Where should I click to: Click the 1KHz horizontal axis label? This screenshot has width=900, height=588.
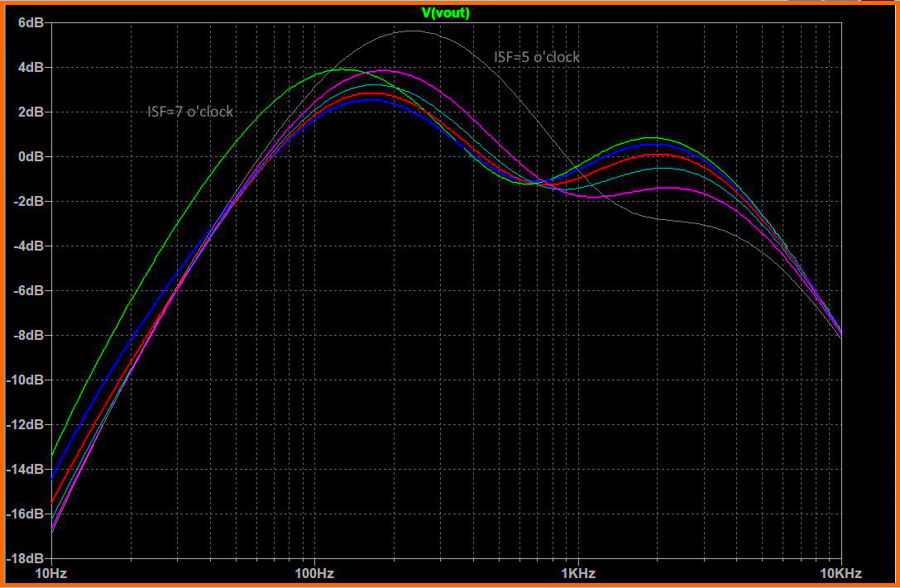click(x=577, y=573)
